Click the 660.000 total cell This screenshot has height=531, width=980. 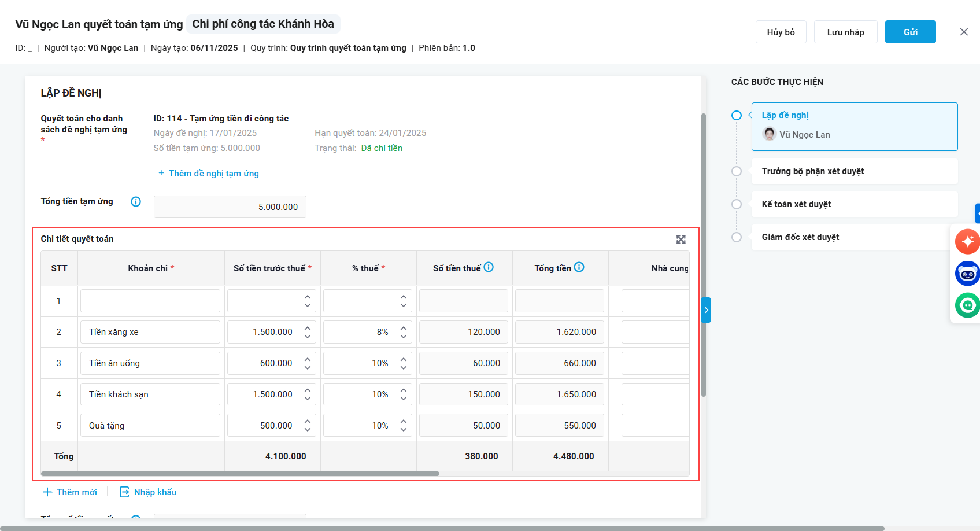(560, 363)
